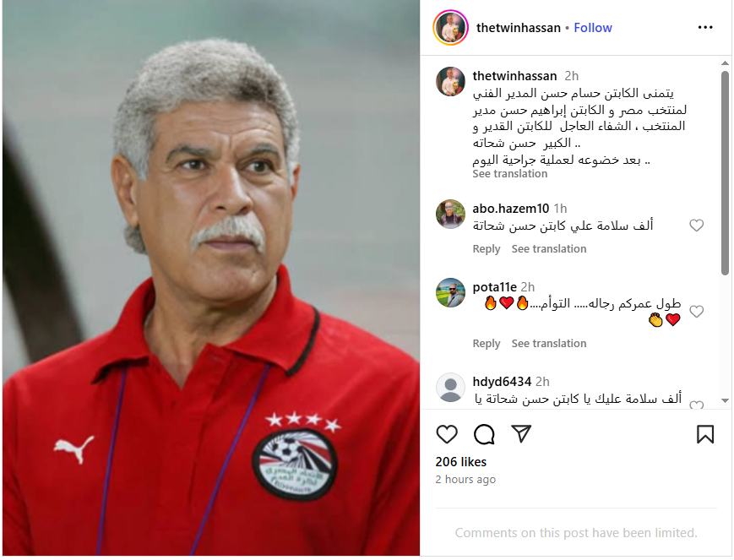Click scrollbar down arrow in comments

(725, 400)
